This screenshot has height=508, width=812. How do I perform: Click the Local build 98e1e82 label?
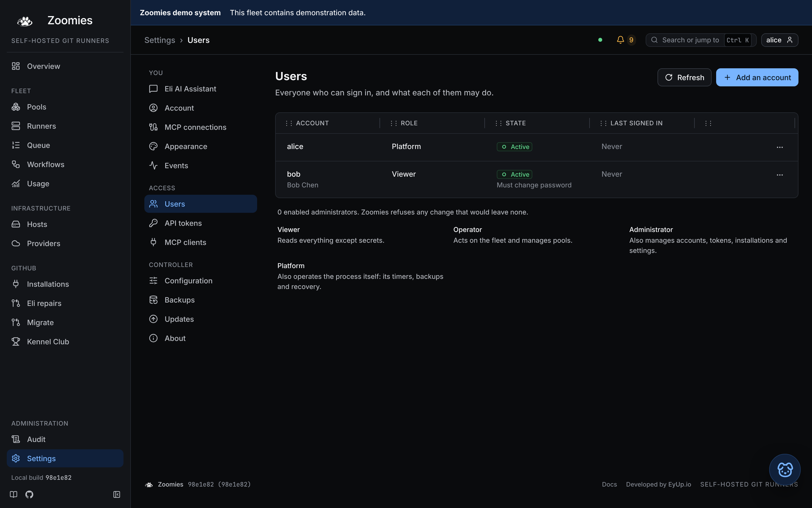pos(41,478)
